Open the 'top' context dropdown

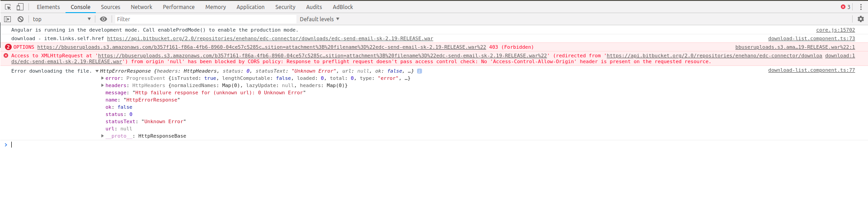(61, 19)
